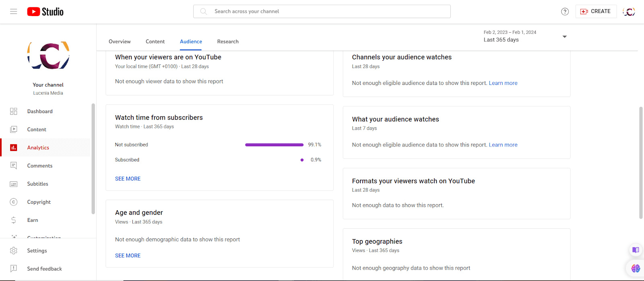Click the Content play icon in sidebar
The height and width of the screenshot is (281, 644).
click(14, 130)
